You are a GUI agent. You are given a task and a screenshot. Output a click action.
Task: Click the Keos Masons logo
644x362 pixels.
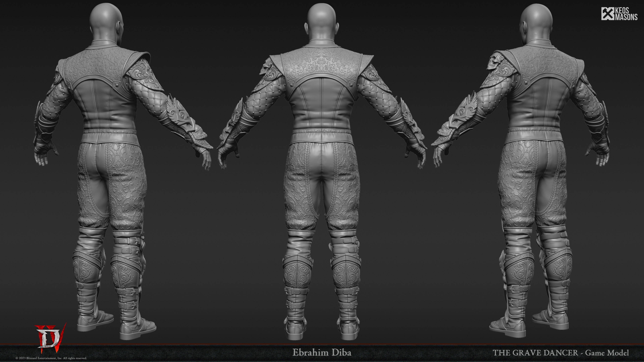(x=619, y=14)
